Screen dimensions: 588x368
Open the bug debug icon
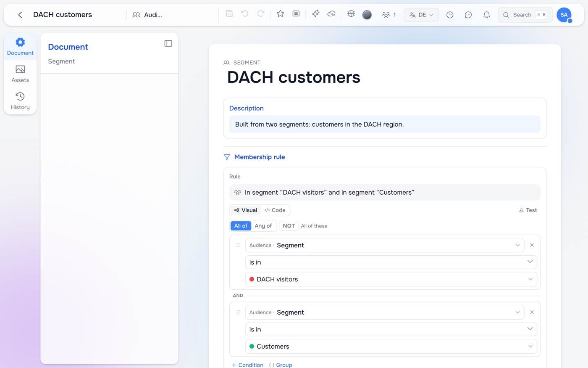coord(351,14)
